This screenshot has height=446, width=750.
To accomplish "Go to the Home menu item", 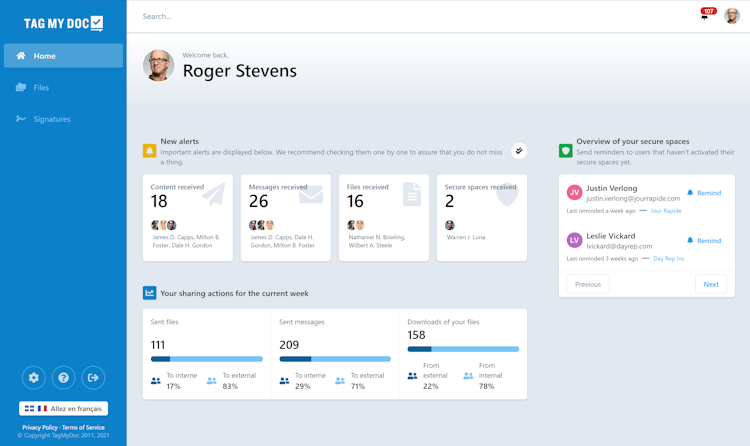I will [x=63, y=56].
